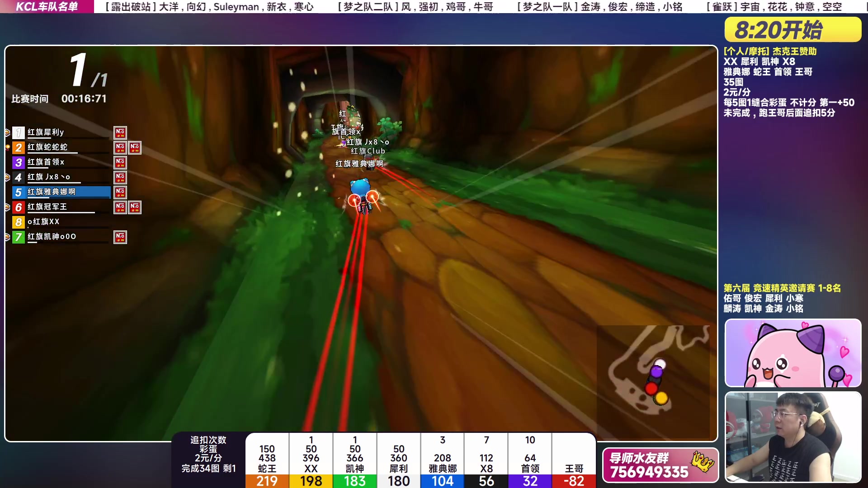Click the N2O item icon next to 红旗 Jx8
The height and width of the screenshot is (488, 868).
tap(120, 177)
